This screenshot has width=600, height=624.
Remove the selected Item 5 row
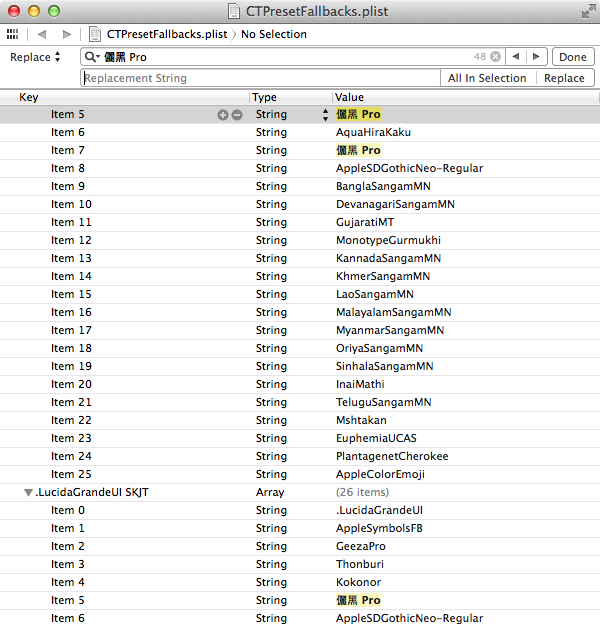(x=237, y=115)
